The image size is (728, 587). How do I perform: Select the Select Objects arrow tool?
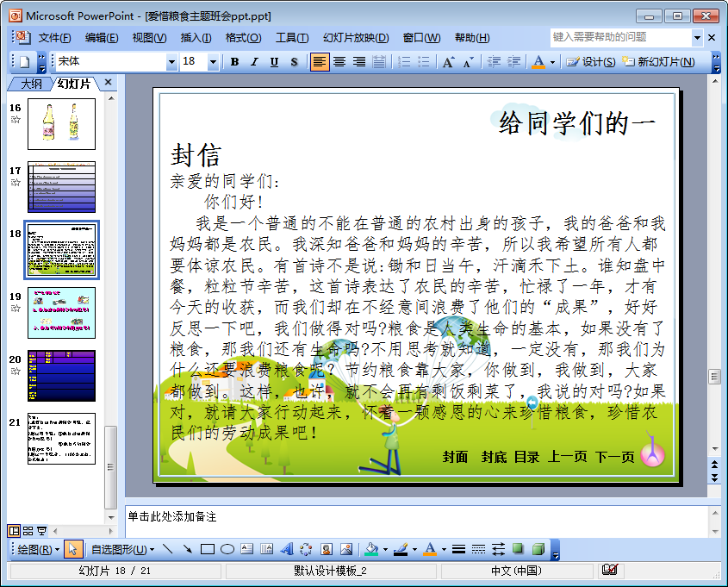click(73, 549)
